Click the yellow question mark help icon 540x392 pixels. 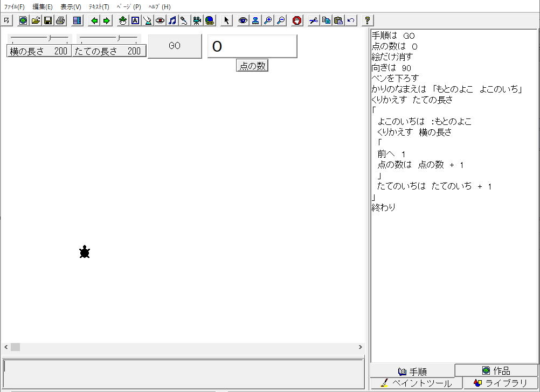(x=368, y=20)
